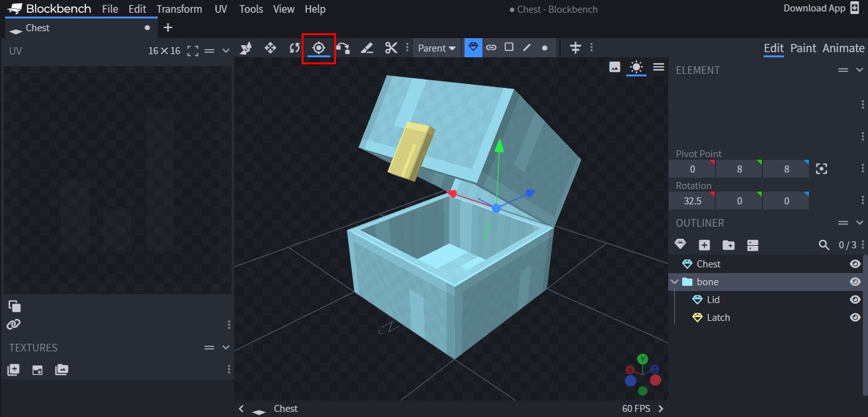Open the Transform menu
This screenshot has width=868, height=417.
click(x=179, y=9)
